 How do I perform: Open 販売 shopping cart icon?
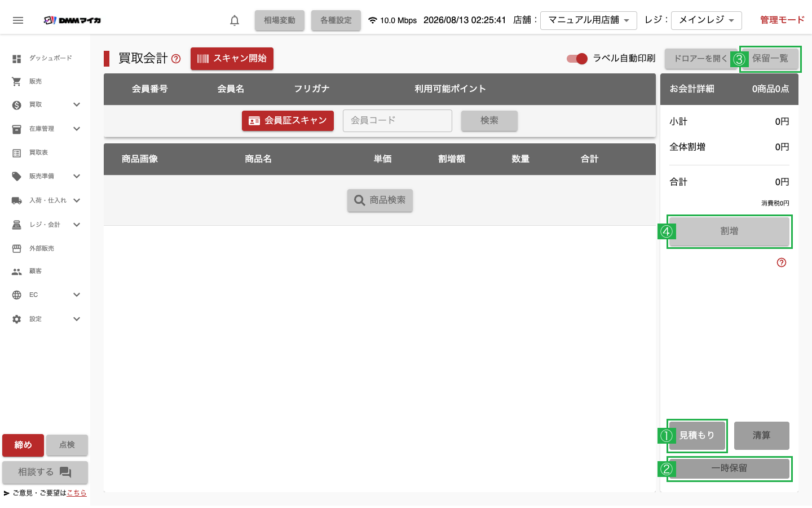point(17,81)
